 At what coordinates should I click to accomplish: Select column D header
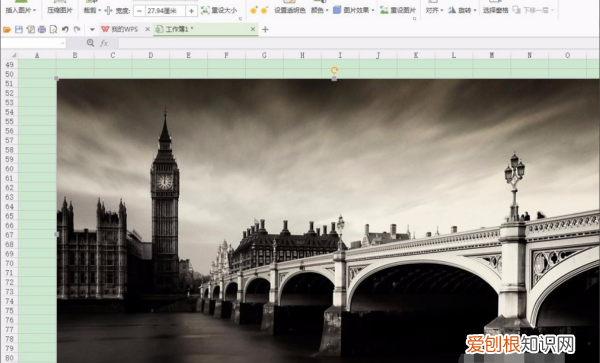coord(151,55)
